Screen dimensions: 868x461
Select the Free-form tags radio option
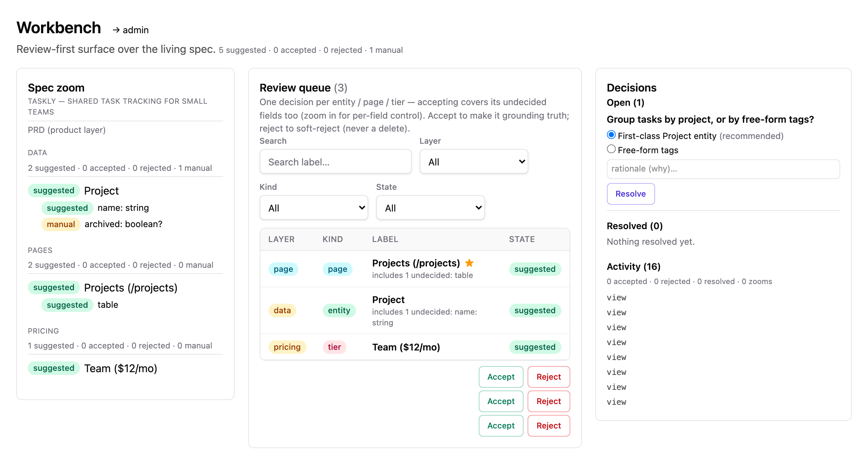[x=611, y=149]
